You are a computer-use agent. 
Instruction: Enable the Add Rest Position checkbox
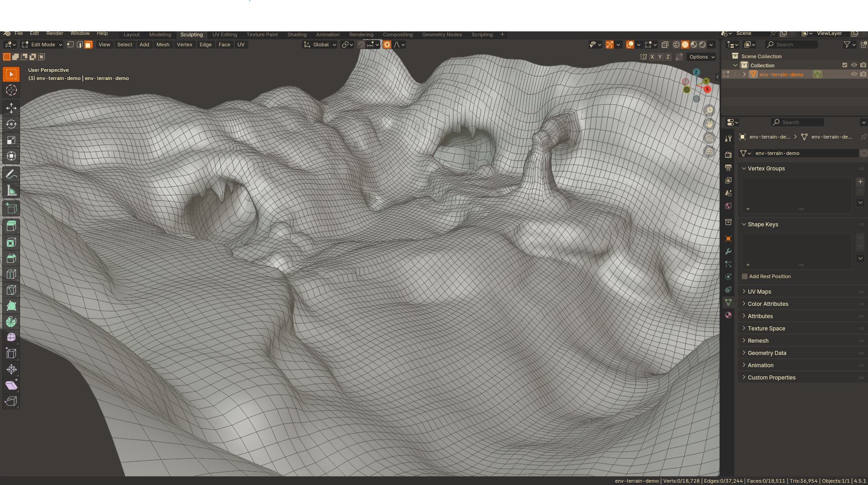(x=744, y=276)
